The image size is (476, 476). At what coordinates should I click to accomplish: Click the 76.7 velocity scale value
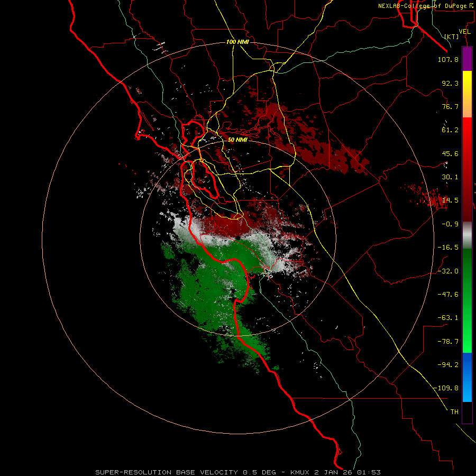450,106
